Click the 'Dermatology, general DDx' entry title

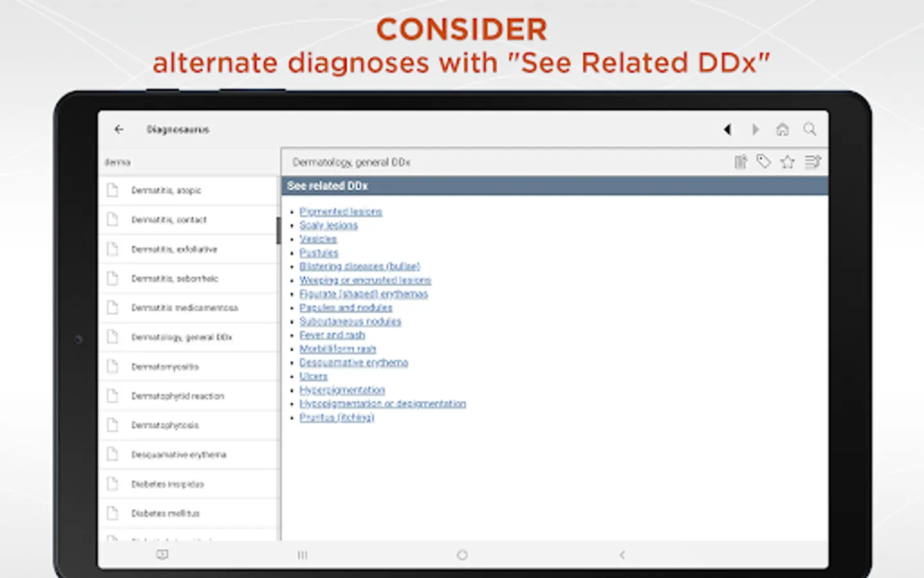click(351, 162)
